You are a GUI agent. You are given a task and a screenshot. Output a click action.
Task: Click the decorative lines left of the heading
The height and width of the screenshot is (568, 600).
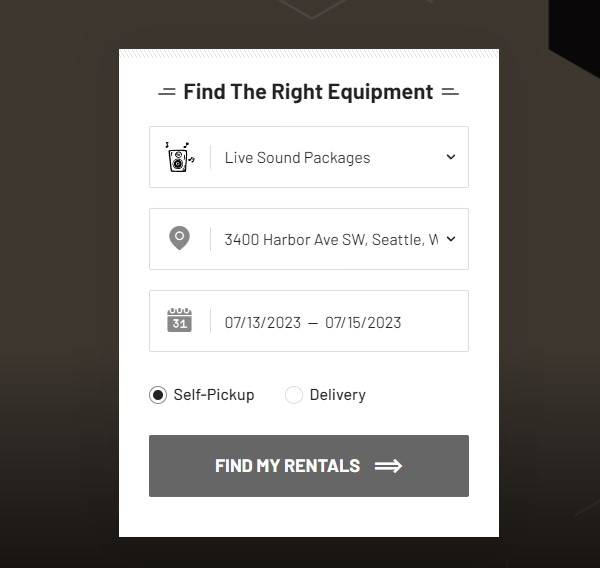167,92
